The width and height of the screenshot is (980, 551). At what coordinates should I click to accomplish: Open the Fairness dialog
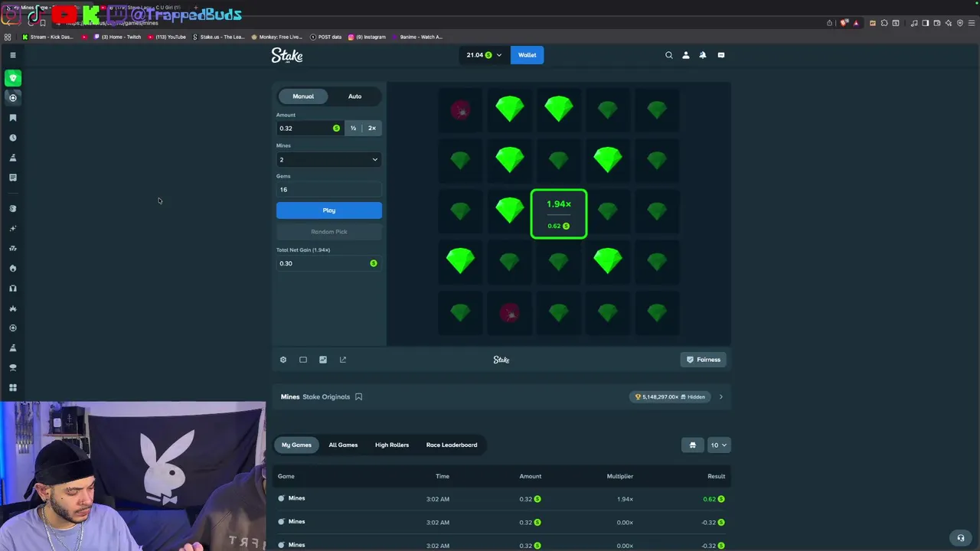(x=703, y=360)
